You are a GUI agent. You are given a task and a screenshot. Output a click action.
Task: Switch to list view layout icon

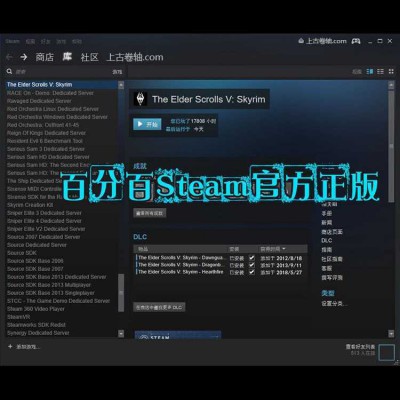(380, 71)
